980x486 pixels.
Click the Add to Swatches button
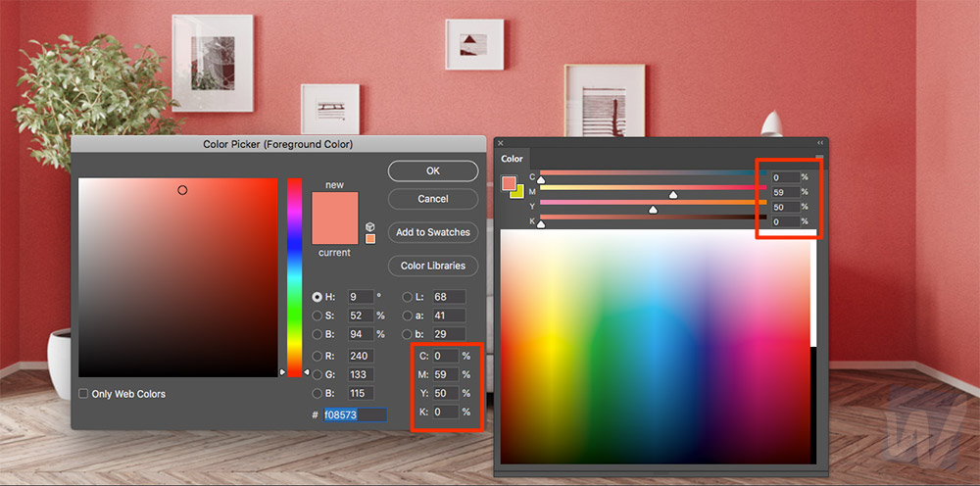pyautogui.click(x=433, y=232)
